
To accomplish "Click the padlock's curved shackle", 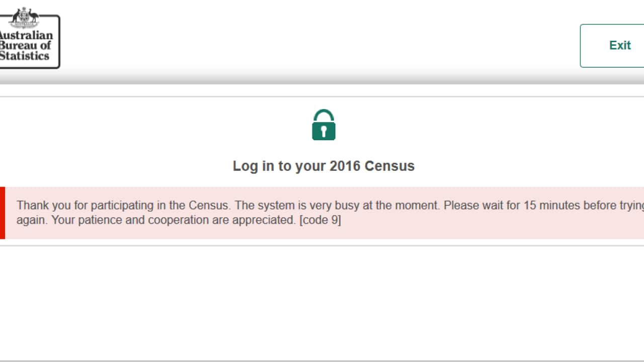I will [324, 114].
